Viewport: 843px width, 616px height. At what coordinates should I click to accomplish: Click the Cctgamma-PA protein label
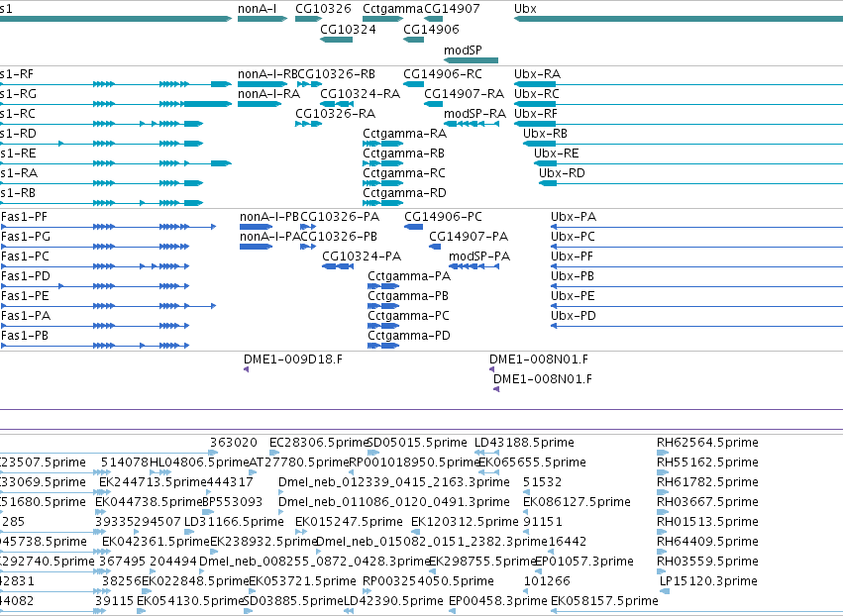click(x=409, y=276)
